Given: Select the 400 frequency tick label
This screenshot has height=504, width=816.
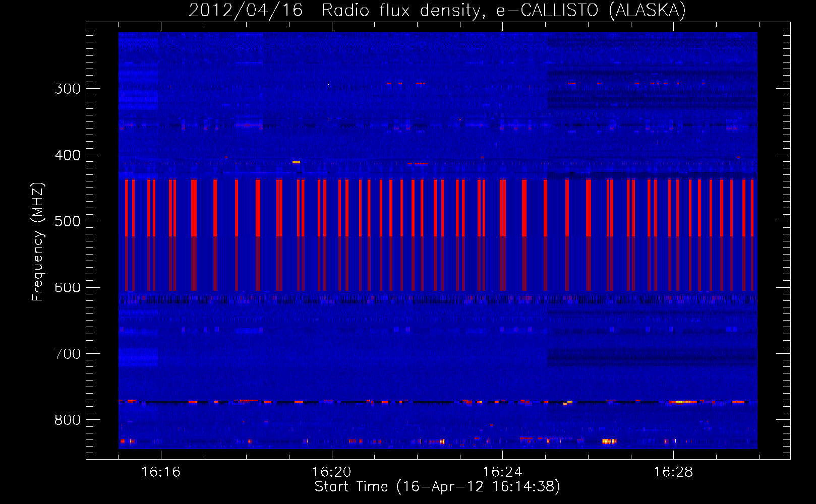Looking at the screenshot, I should (68, 155).
